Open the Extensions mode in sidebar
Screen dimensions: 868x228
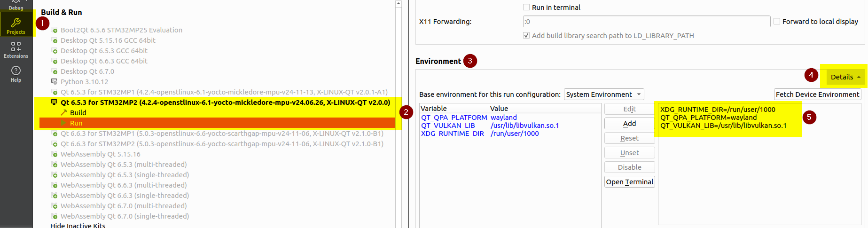point(16,50)
